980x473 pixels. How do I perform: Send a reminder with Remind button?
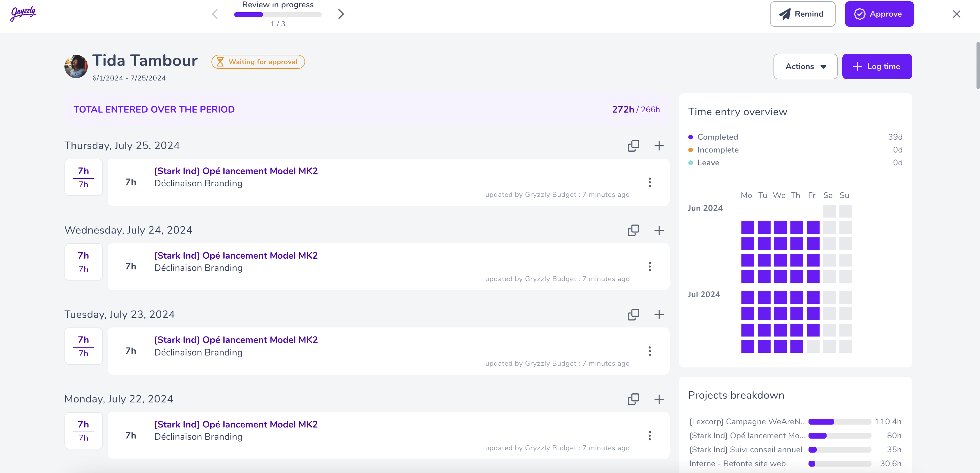(x=802, y=14)
